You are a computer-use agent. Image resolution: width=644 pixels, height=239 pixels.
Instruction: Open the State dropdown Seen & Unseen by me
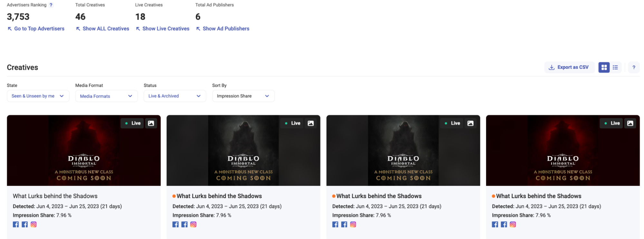(x=38, y=96)
